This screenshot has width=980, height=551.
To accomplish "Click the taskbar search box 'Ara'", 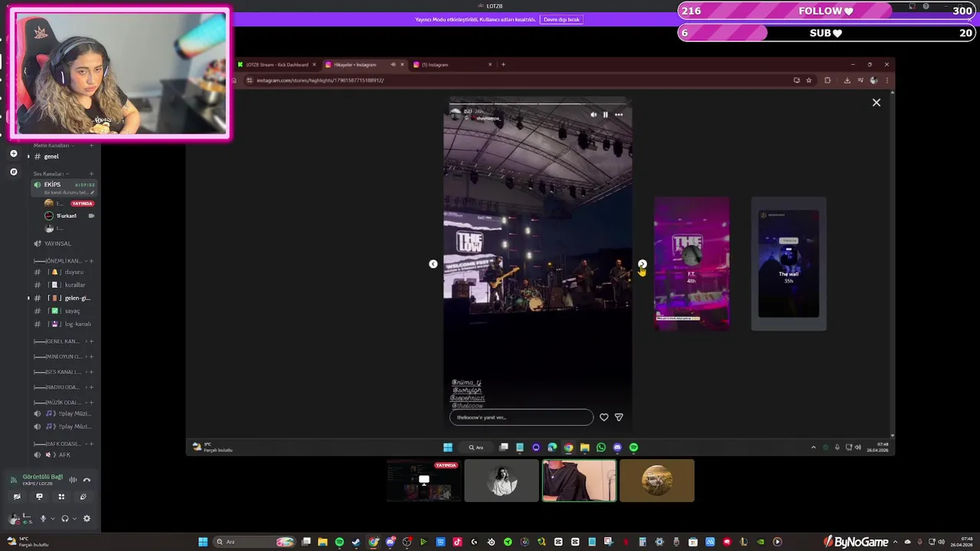I will (x=254, y=542).
